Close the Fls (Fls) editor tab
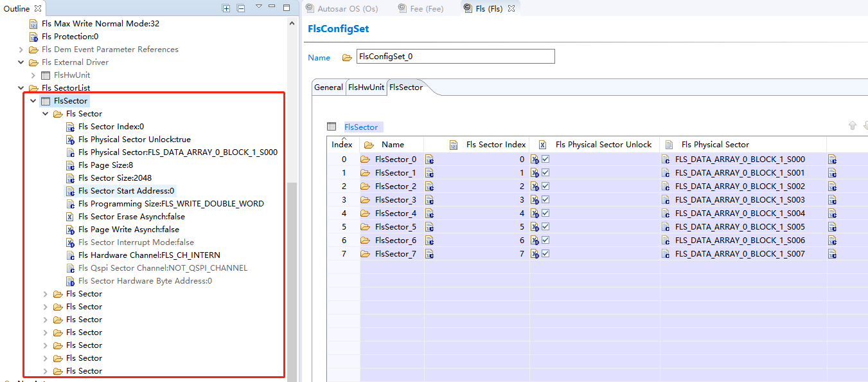 click(x=511, y=8)
